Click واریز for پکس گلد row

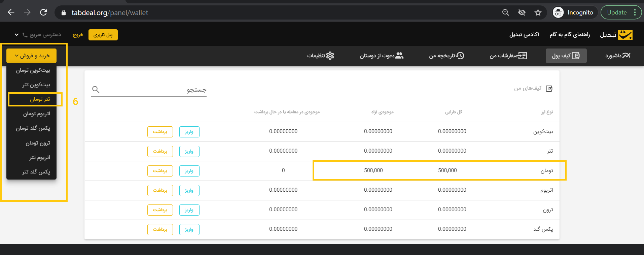(x=189, y=229)
